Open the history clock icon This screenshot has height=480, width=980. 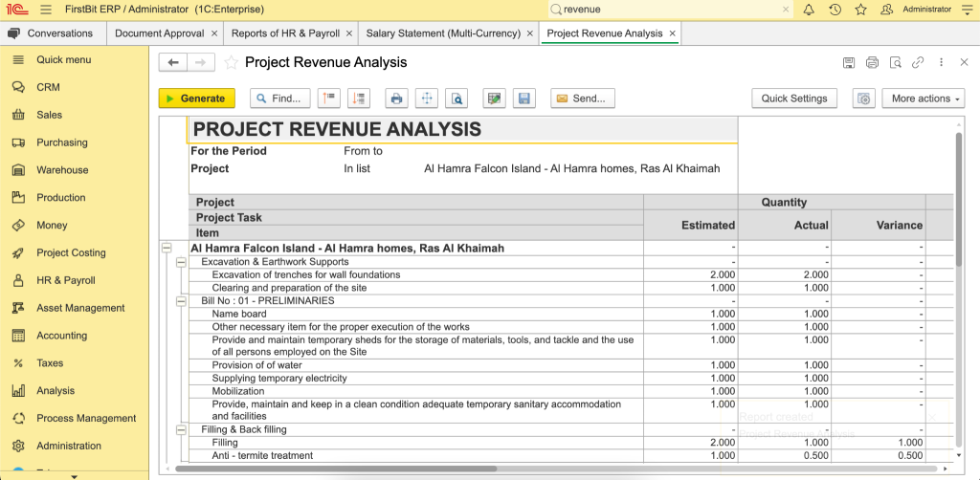(x=835, y=10)
